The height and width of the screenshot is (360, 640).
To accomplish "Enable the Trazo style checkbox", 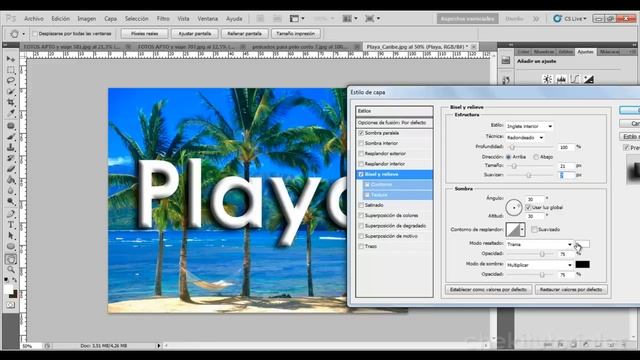I will coord(361,246).
